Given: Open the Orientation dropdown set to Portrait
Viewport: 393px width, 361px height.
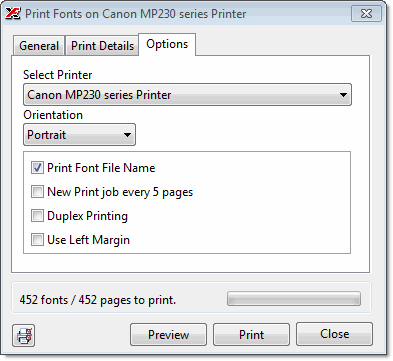Looking at the screenshot, I should pos(79,135).
